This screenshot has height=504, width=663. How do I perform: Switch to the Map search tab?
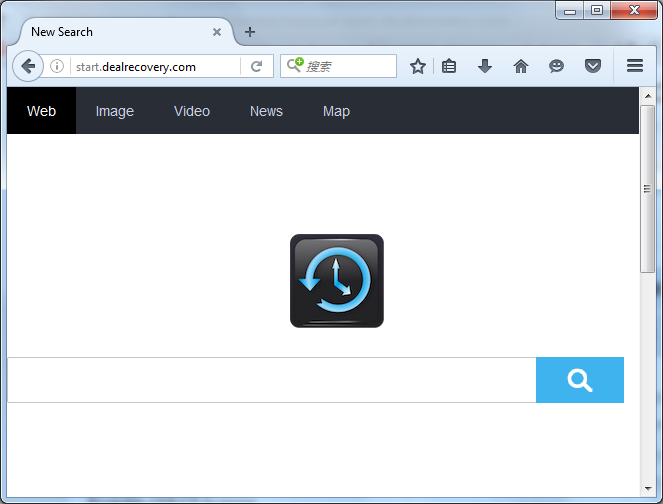(x=337, y=111)
